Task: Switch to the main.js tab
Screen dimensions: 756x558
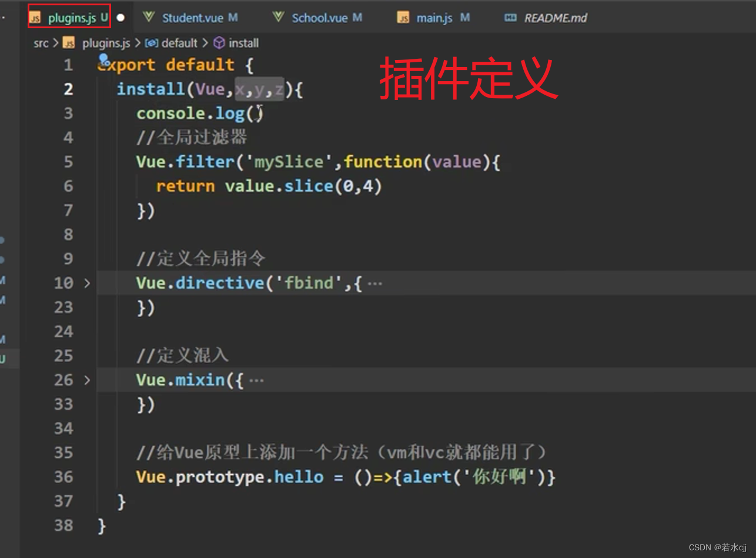Action: click(x=434, y=18)
